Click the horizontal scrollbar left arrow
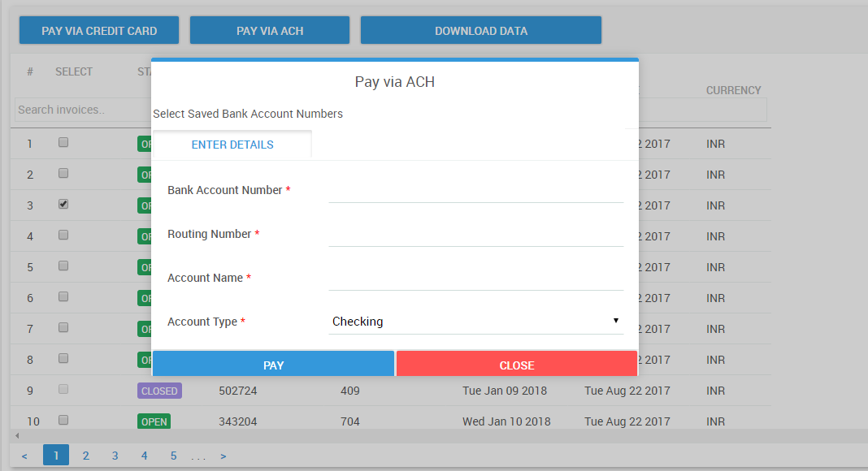 [17, 436]
